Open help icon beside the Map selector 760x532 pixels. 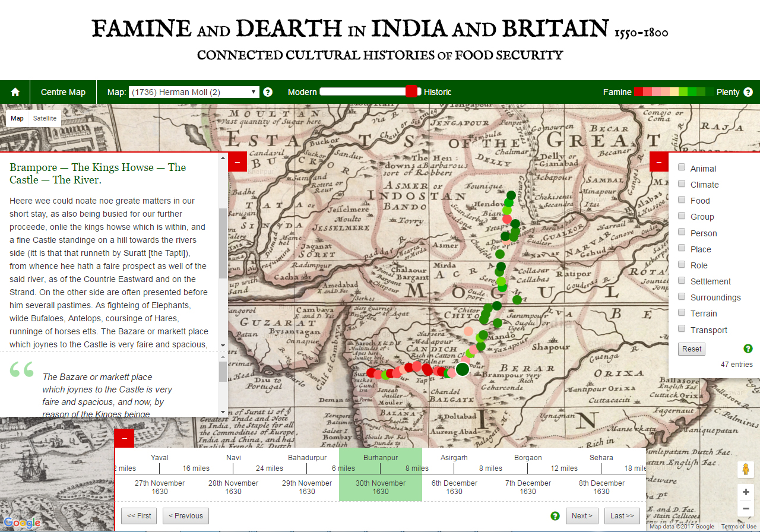[x=268, y=92]
